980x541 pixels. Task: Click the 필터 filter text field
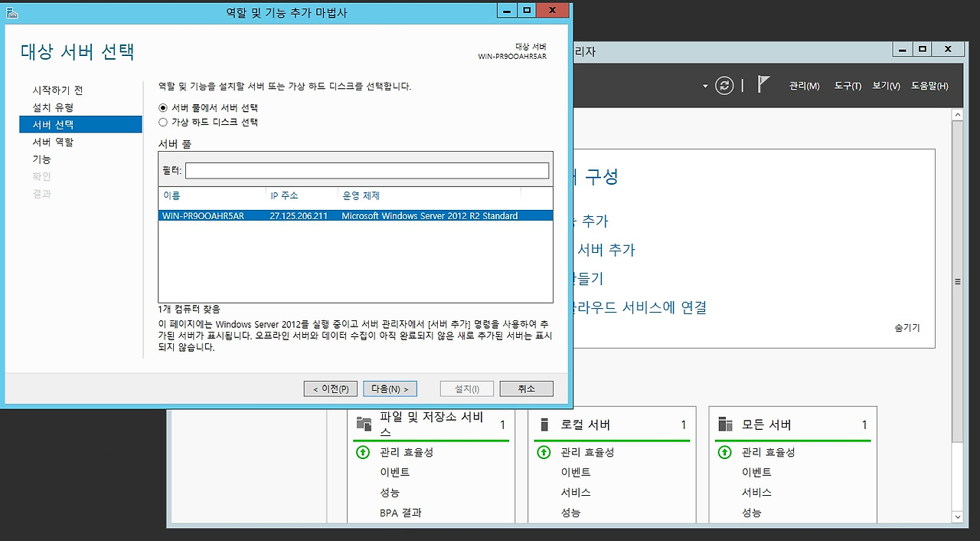[367, 170]
